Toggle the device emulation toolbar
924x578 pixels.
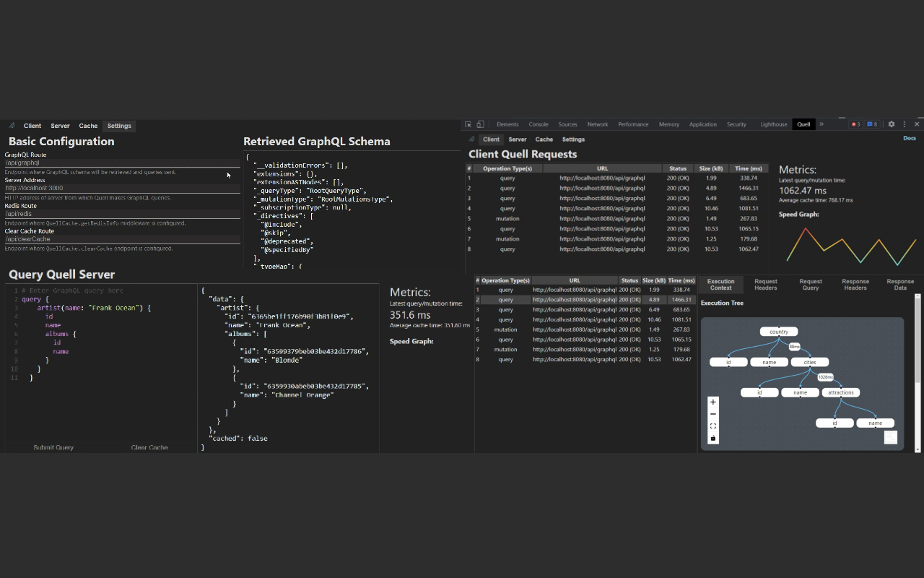click(x=481, y=124)
